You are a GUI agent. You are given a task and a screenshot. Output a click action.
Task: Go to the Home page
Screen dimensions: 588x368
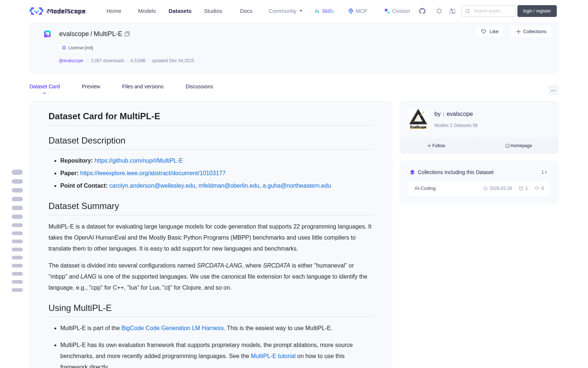(114, 11)
